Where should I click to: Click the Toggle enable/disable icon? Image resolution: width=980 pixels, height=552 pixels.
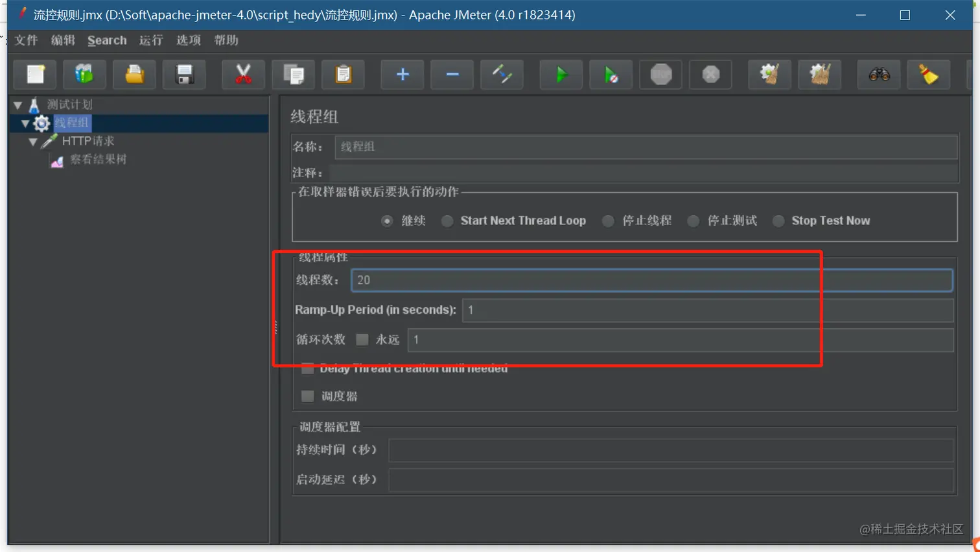tap(502, 75)
